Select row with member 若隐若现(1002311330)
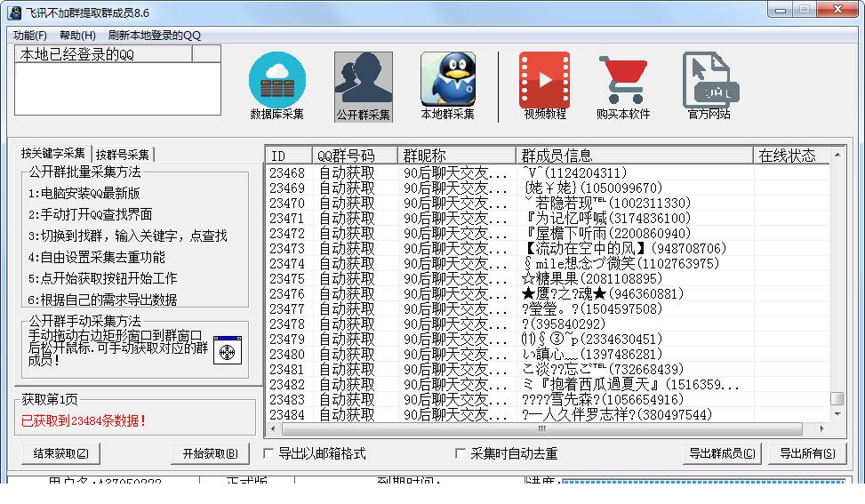This screenshot has height=504, width=865. tap(548, 204)
